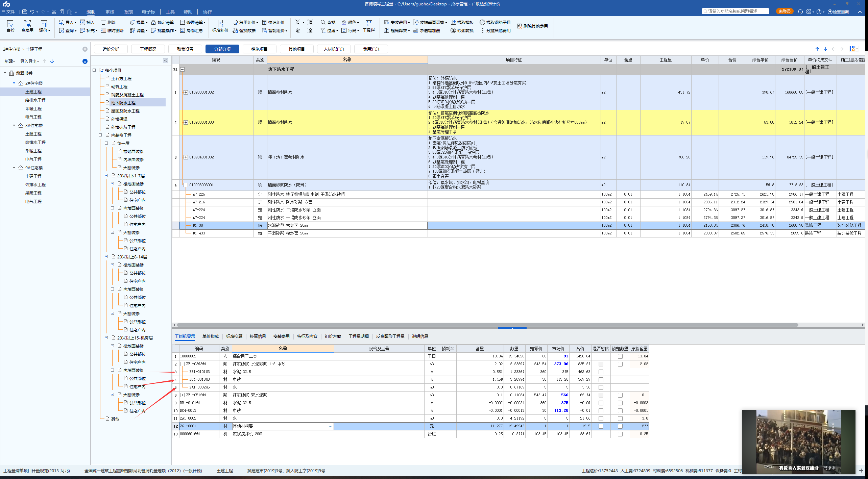Image resolution: width=868 pixels, height=479 pixels.
Task: Click the 锁定清单 lock list icon
Action: 154,22
